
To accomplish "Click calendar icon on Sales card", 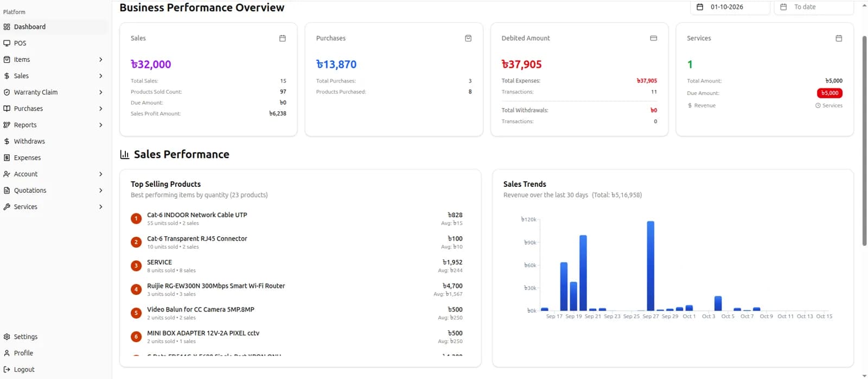I will pyautogui.click(x=282, y=38).
